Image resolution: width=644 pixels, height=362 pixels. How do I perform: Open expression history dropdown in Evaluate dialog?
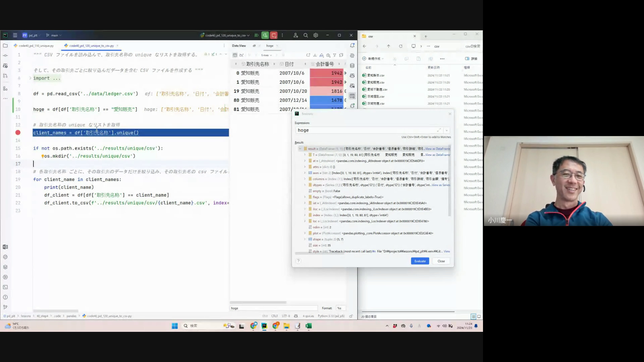pyautogui.click(x=446, y=130)
